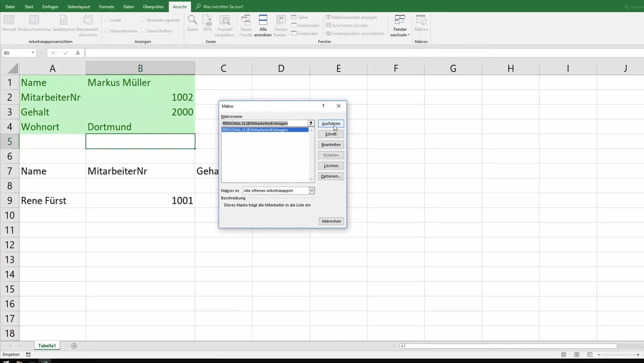This screenshot has height=363, width=644.
Task: Open the Einfügen tab
Action: 50,6
